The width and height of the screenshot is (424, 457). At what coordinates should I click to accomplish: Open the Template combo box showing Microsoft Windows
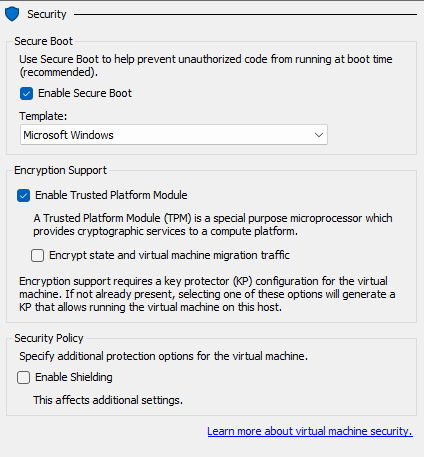pyautogui.click(x=174, y=135)
